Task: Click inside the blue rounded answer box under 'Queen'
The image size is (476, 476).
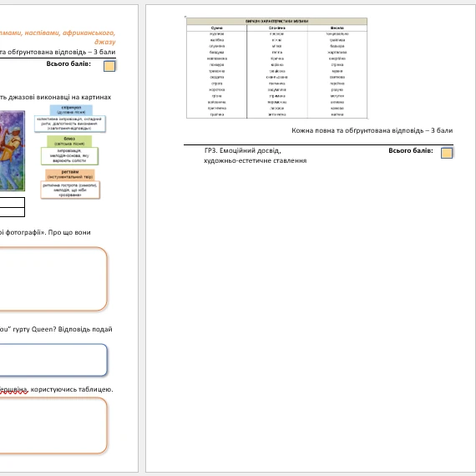Action: click(53, 360)
